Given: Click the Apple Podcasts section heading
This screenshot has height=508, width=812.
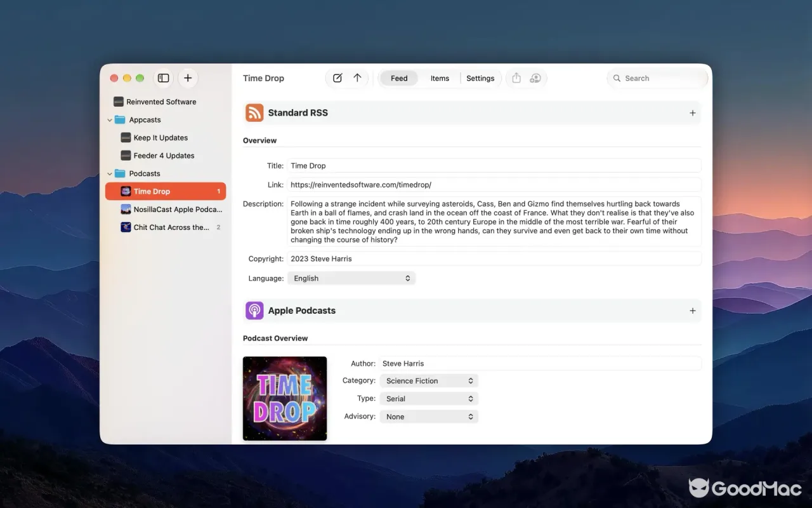Looking at the screenshot, I should 301,311.
